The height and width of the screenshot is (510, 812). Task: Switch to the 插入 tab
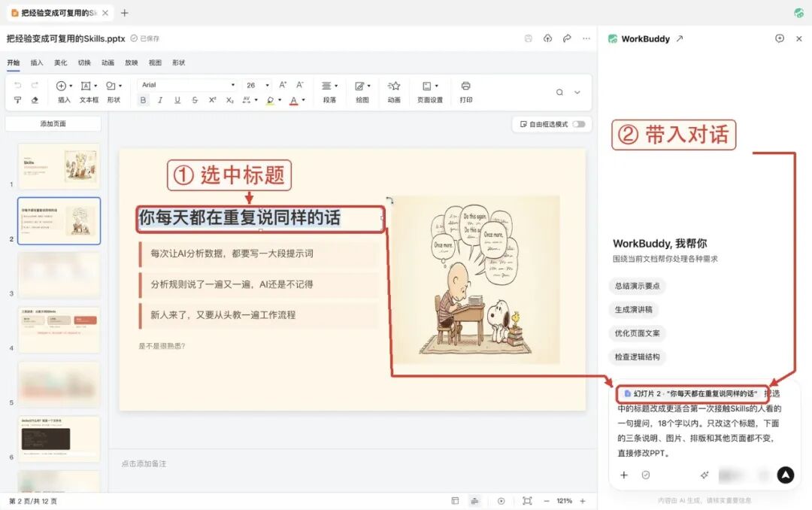37,62
